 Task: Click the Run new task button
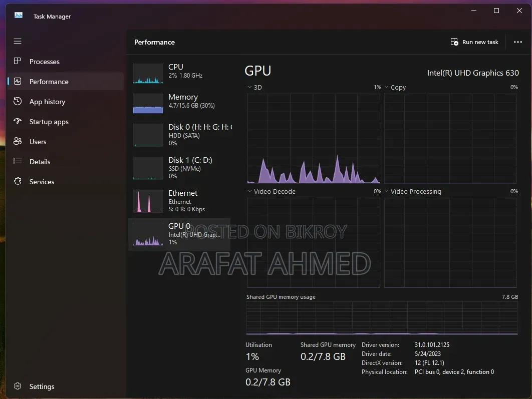point(474,42)
